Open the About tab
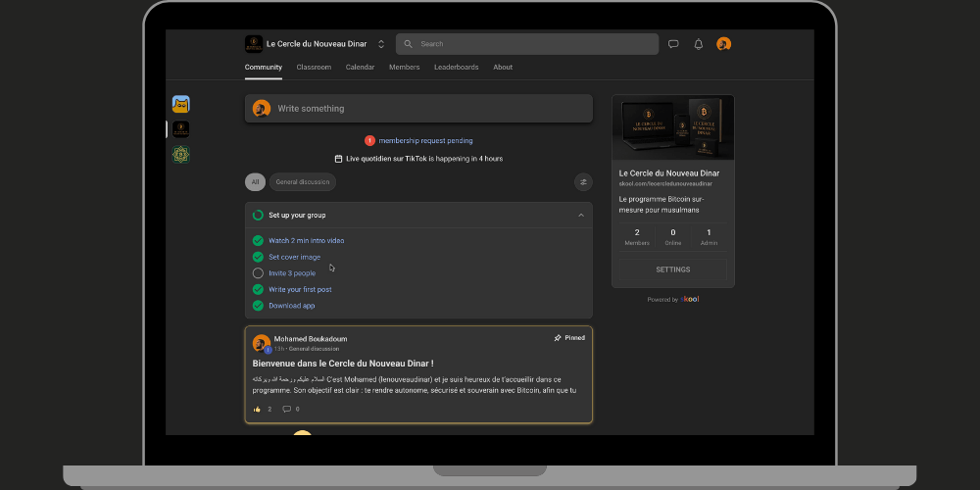 [x=503, y=68]
